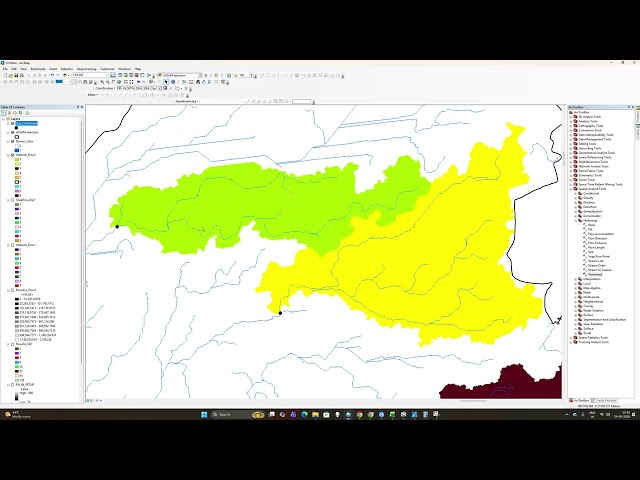
Task: Click the Undo icon
Action: (x=52, y=76)
